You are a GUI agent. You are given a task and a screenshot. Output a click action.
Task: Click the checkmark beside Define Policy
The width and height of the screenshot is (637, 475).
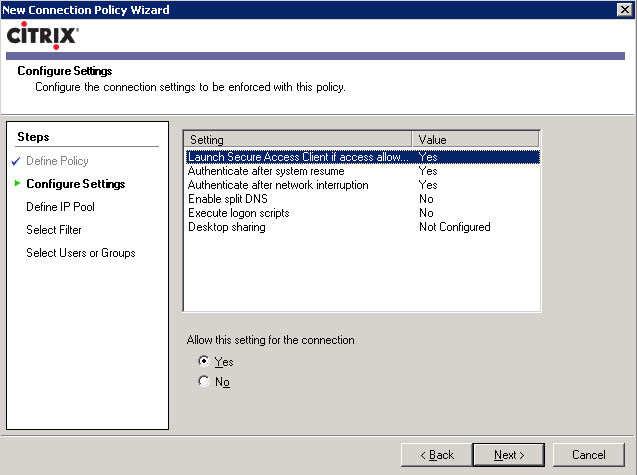[x=16, y=161]
